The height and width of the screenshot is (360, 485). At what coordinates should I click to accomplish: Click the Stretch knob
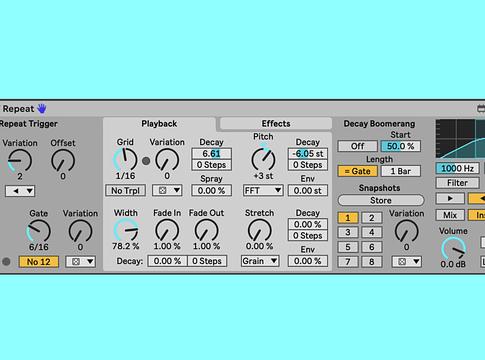point(260,231)
